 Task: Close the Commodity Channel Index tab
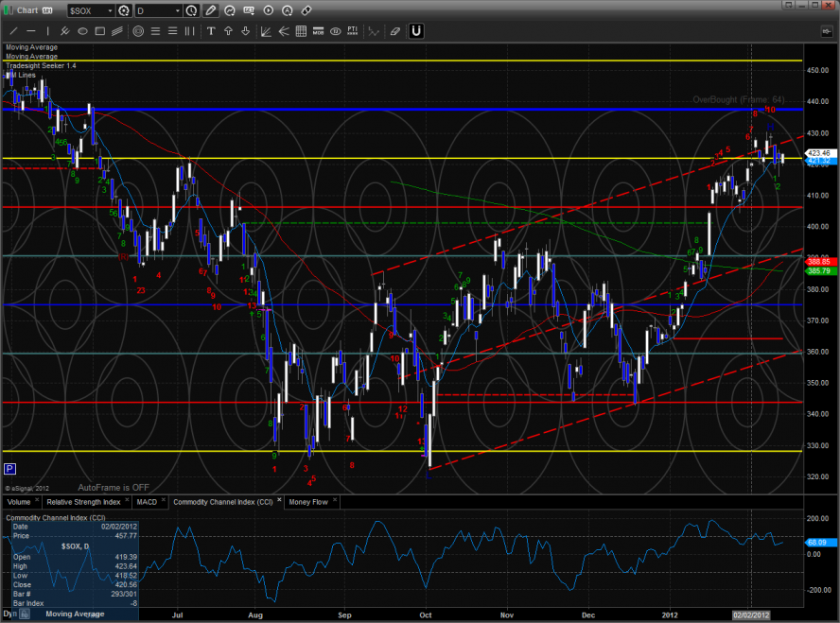(279, 500)
